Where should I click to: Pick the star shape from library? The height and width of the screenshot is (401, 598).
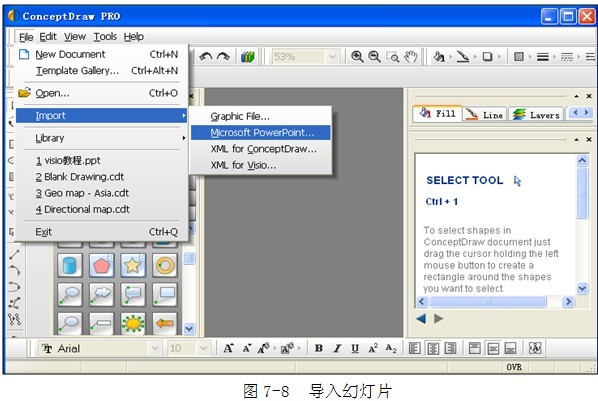click(133, 265)
